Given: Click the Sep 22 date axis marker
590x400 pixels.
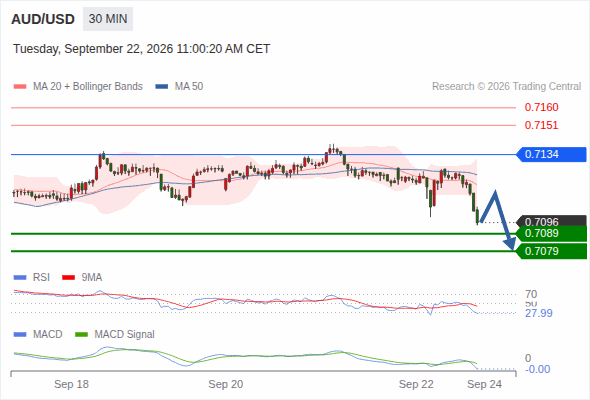Looking at the screenshot, I should click(x=416, y=384).
